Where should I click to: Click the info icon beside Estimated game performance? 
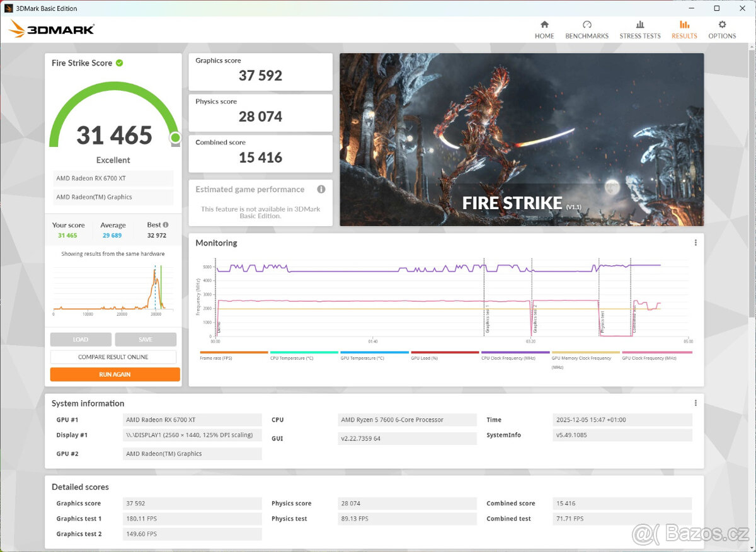(321, 189)
